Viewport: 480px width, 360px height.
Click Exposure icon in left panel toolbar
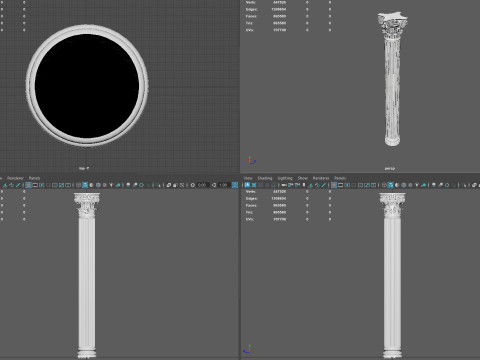(x=193, y=185)
